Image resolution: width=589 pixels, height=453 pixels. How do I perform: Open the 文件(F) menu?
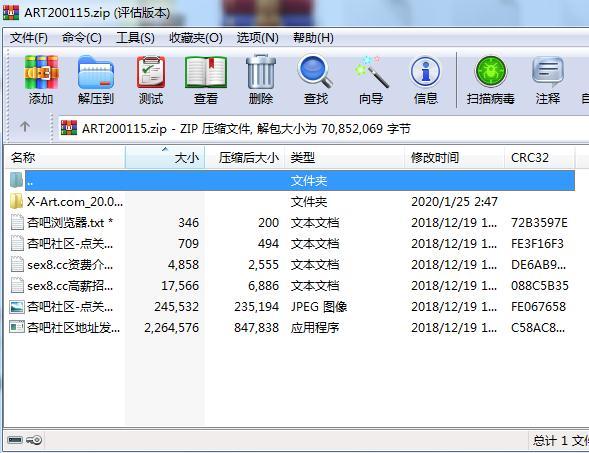tap(29, 38)
